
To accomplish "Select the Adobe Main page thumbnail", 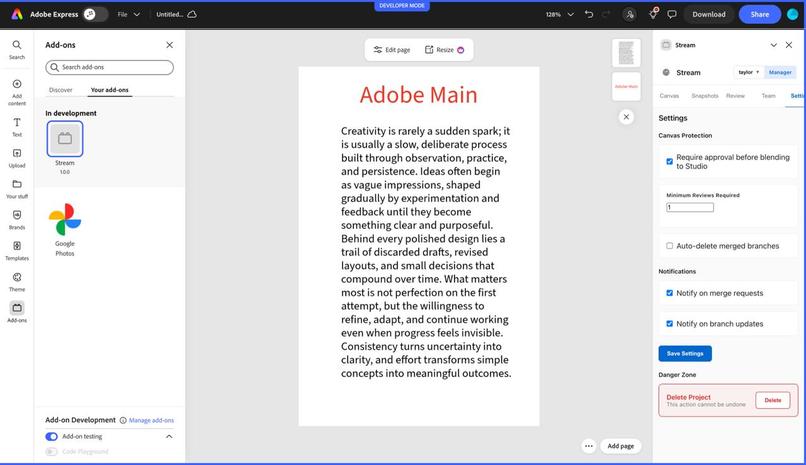I will click(x=626, y=86).
